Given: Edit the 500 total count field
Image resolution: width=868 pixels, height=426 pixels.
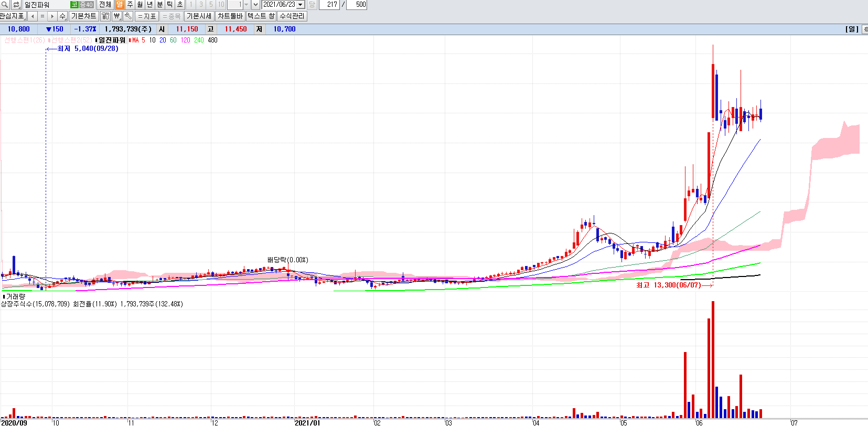Looking at the screenshot, I should 357,5.
